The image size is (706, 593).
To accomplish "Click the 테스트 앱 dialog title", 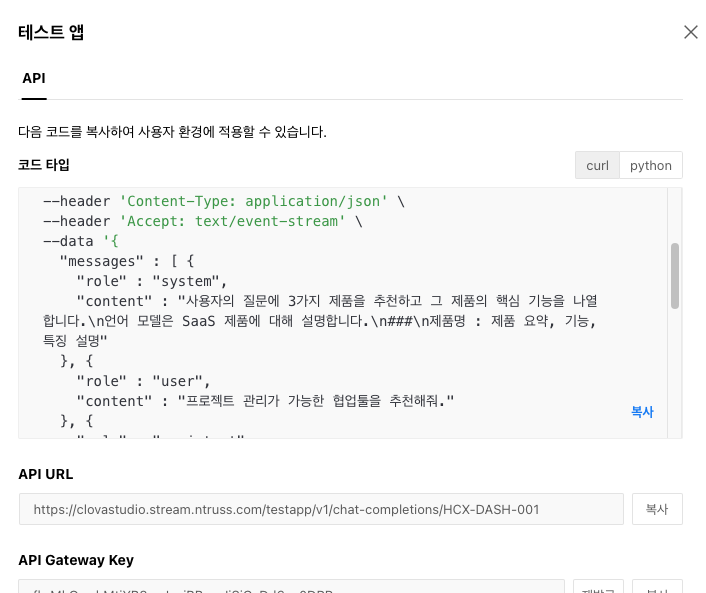I will point(51,32).
